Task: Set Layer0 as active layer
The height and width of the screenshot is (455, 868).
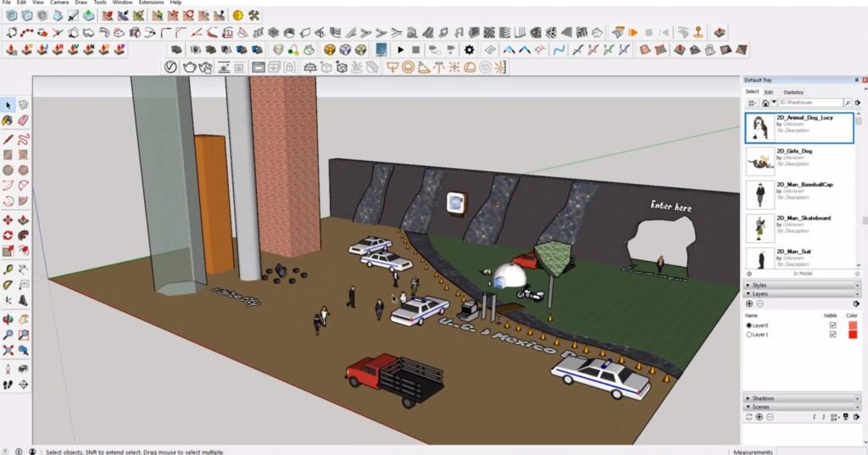Action: click(749, 325)
